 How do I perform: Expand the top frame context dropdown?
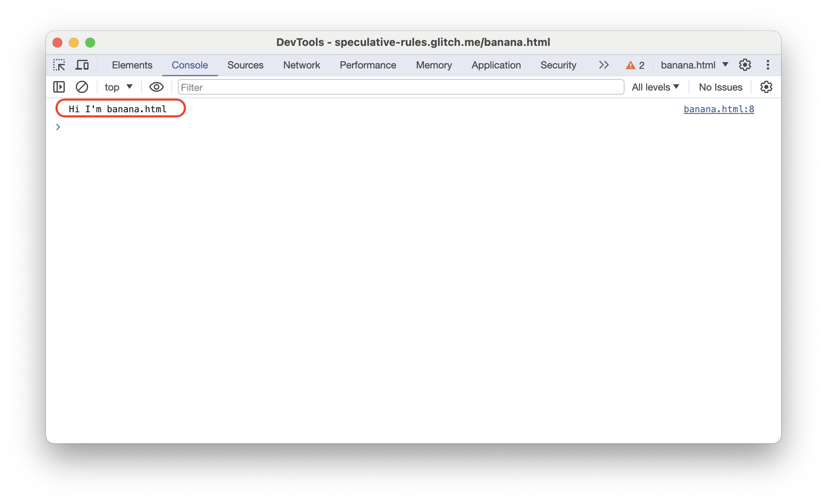(x=116, y=87)
